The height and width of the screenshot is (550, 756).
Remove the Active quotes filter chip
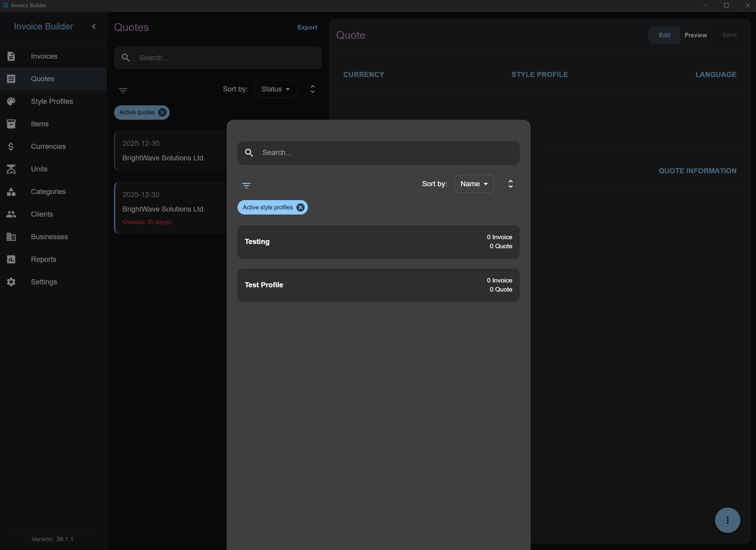[162, 112]
